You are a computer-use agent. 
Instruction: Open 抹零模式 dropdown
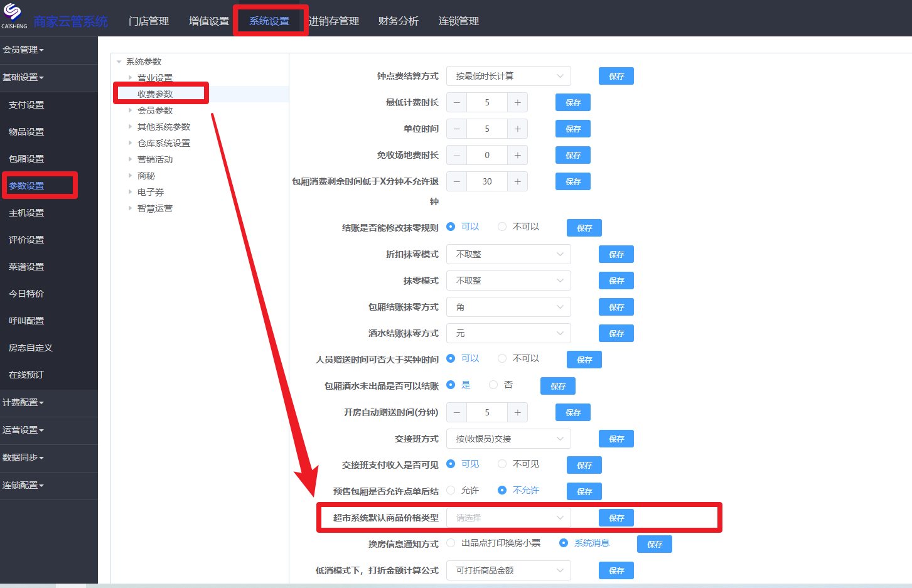[508, 281]
